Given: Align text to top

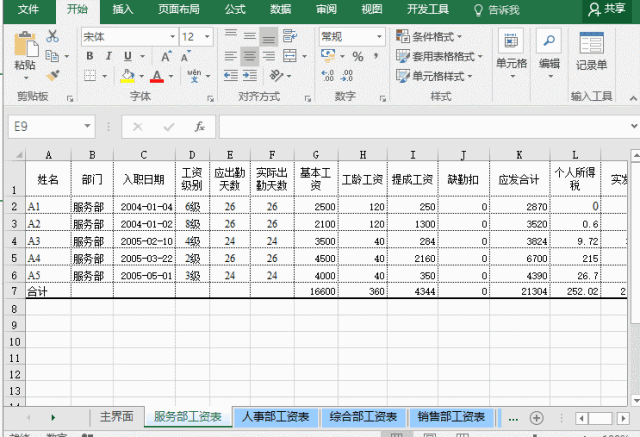Looking at the screenshot, I should point(231,36).
